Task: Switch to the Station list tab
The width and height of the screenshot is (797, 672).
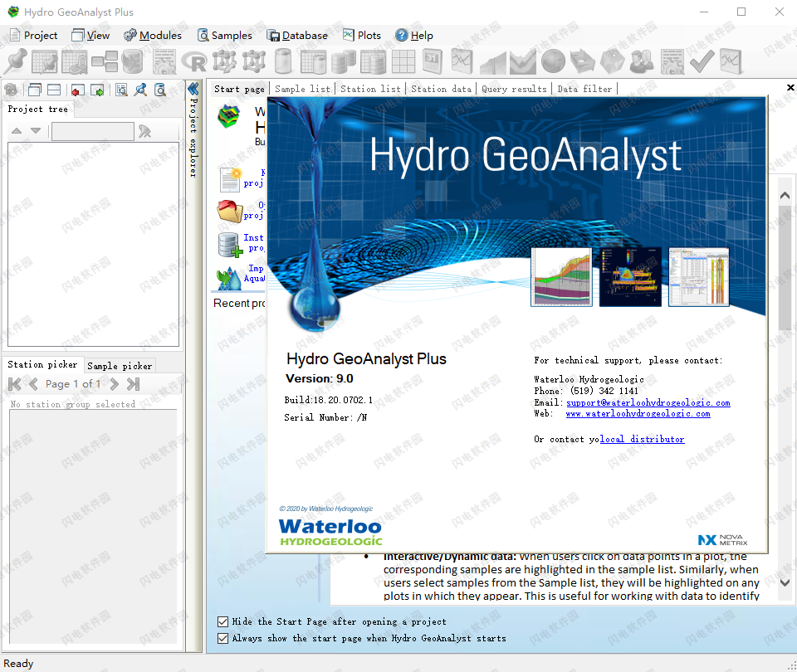Action: pyautogui.click(x=370, y=90)
